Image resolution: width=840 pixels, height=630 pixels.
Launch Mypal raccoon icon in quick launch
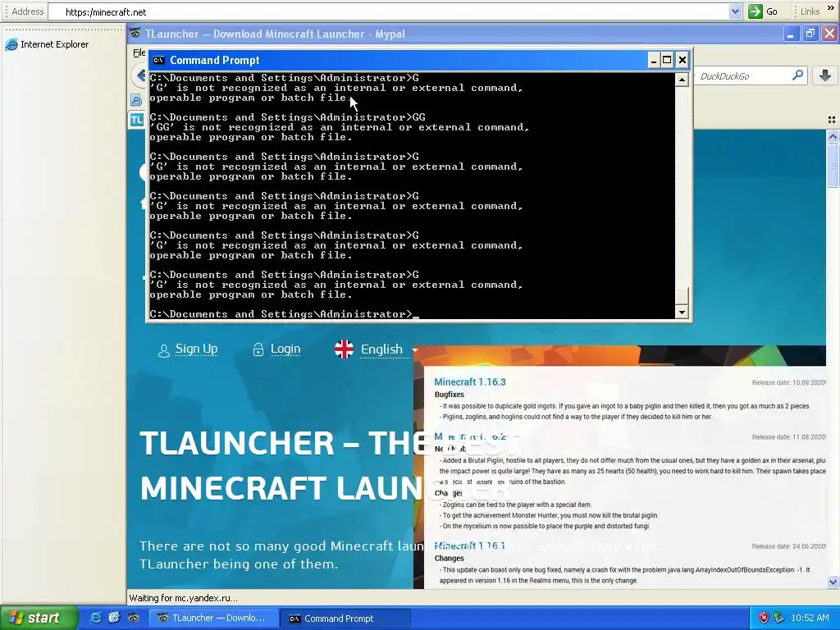(133, 619)
